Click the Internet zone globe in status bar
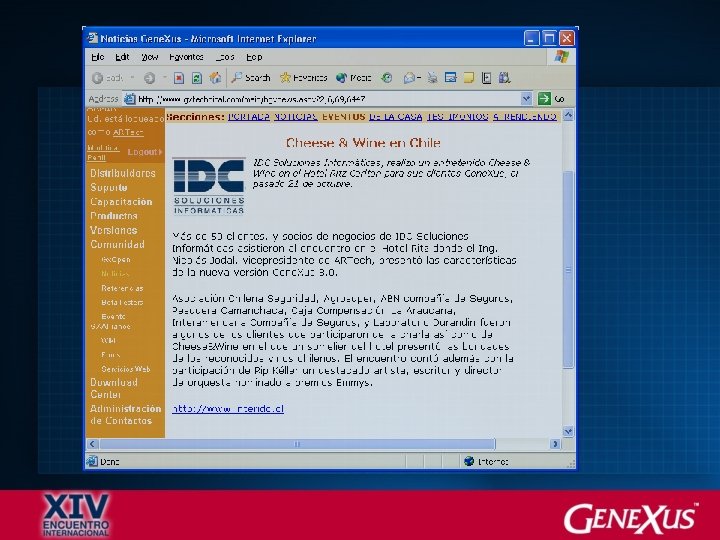 click(x=469, y=461)
